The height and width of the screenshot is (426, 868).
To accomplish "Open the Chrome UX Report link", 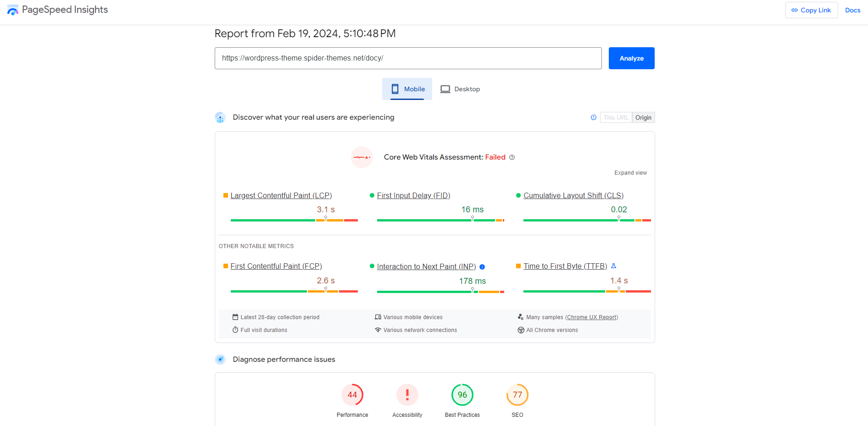I will coord(592,317).
